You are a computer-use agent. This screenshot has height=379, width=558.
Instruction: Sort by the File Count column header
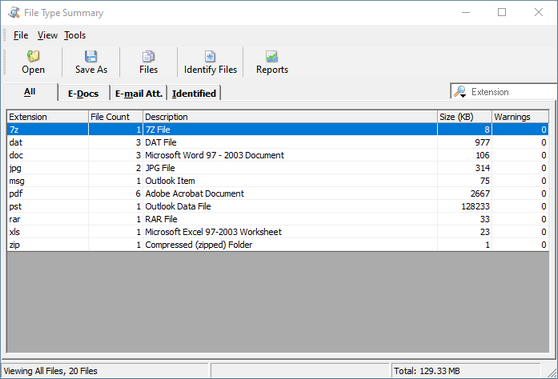115,117
